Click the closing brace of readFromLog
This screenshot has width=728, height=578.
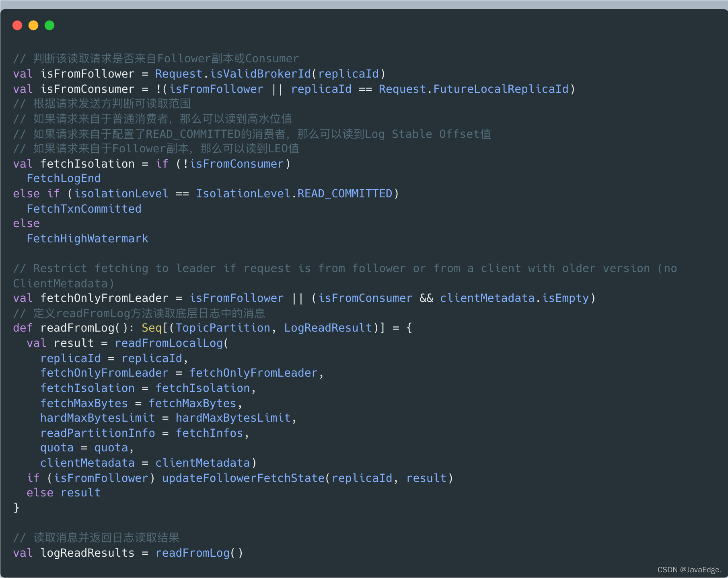click(16, 508)
